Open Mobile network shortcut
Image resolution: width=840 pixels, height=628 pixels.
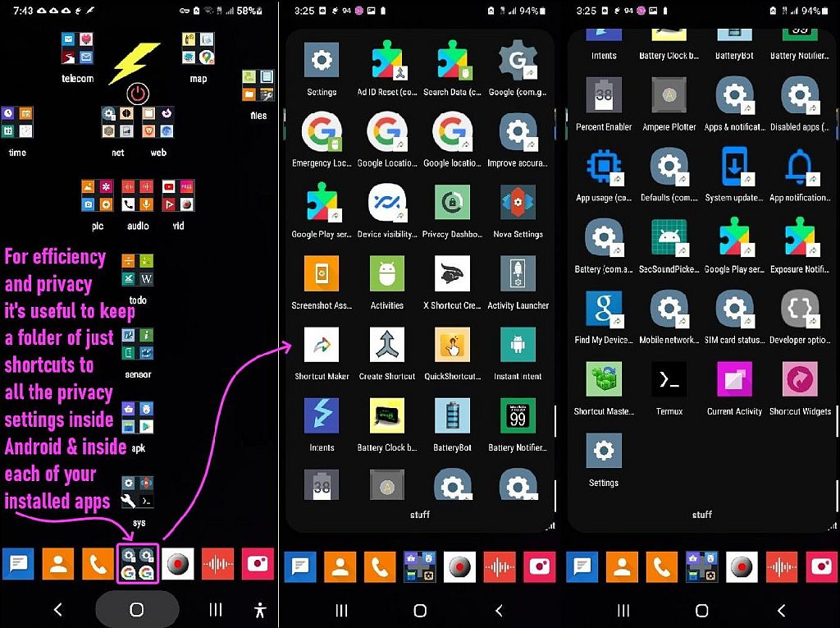669,309
